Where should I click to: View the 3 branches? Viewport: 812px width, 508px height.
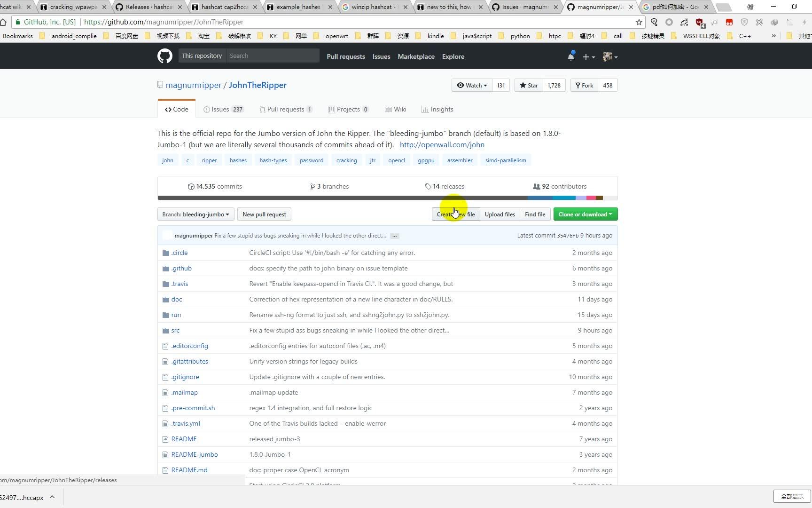click(329, 186)
